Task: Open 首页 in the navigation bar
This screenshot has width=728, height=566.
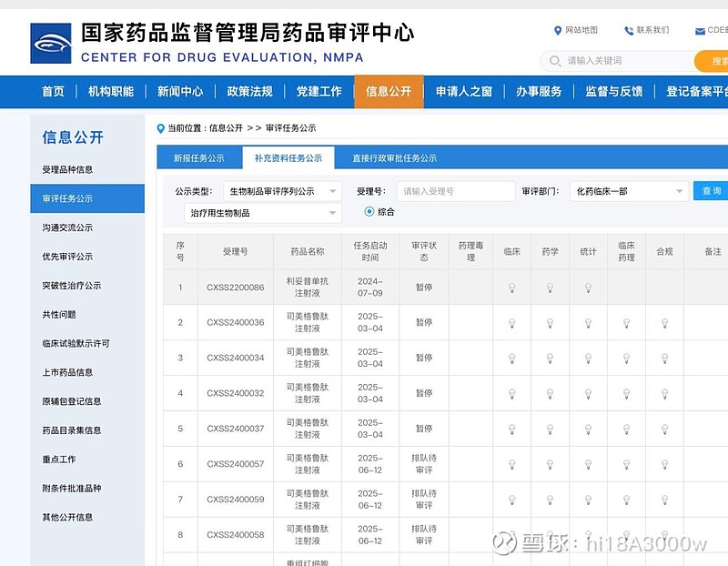Action: click(54, 92)
